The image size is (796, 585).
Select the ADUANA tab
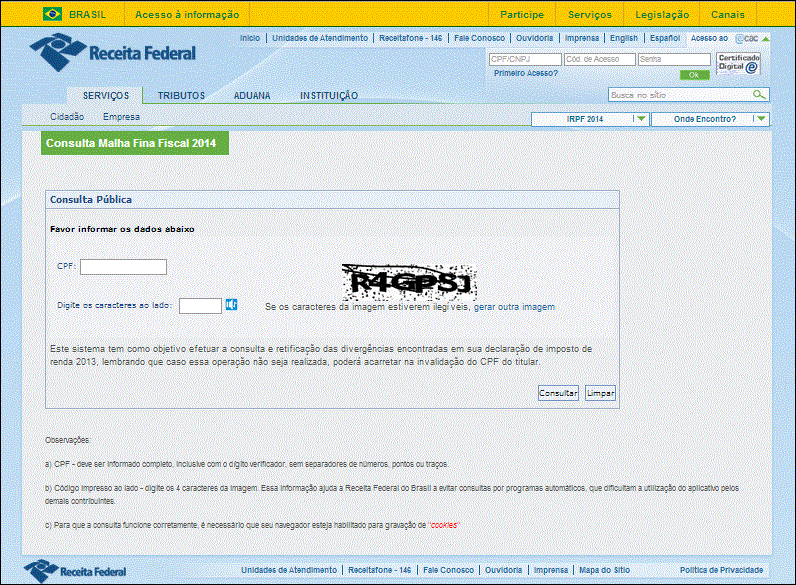[x=252, y=95]
